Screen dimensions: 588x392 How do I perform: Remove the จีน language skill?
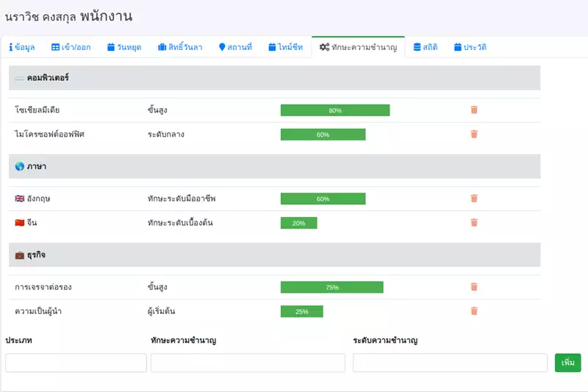tap(474, 223)
